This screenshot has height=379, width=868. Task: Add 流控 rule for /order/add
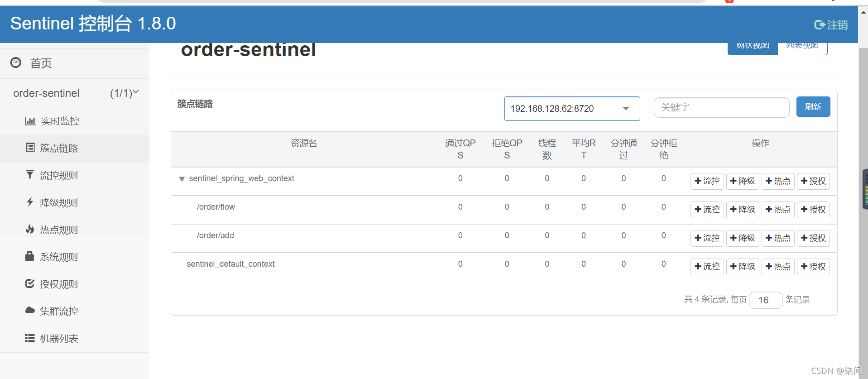click(707, 238)
